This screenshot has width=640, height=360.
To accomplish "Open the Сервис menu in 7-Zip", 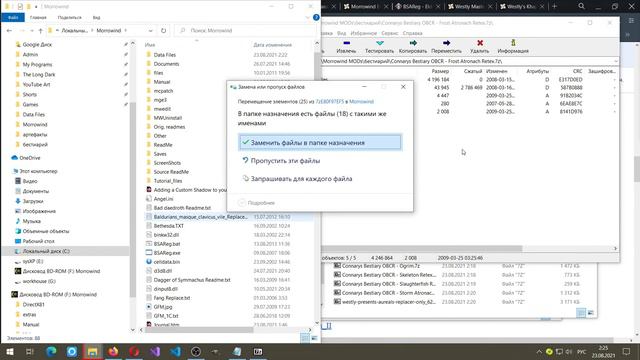I will tap(389, 33).
